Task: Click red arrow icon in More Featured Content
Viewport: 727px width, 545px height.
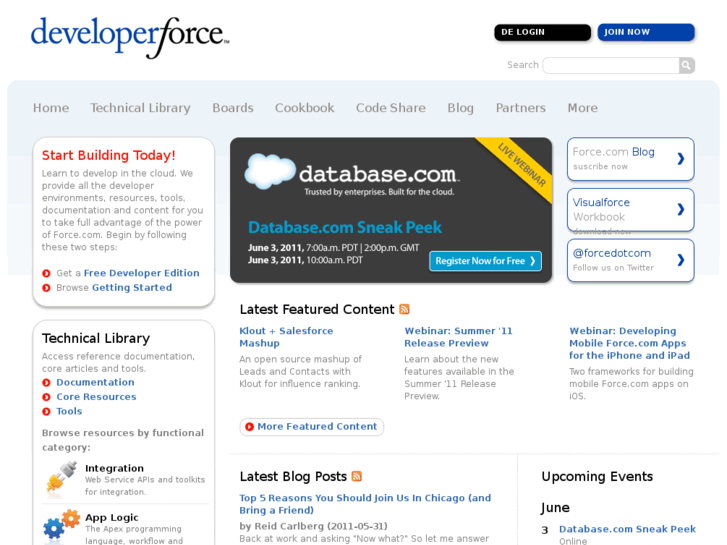Action: click(x=249, y=427)
